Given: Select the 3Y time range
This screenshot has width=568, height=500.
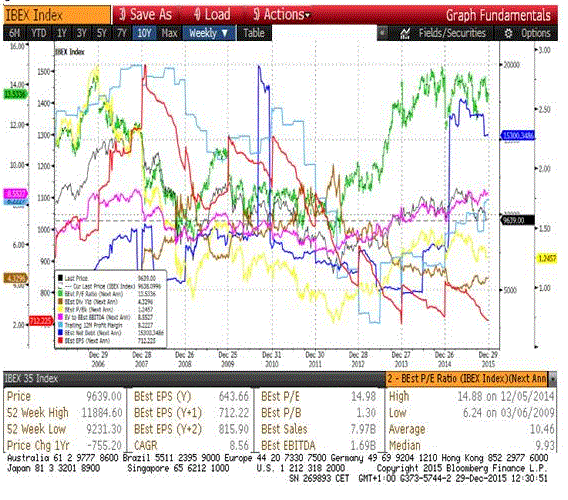Looking at the screenshot, I should click(82, 33).
